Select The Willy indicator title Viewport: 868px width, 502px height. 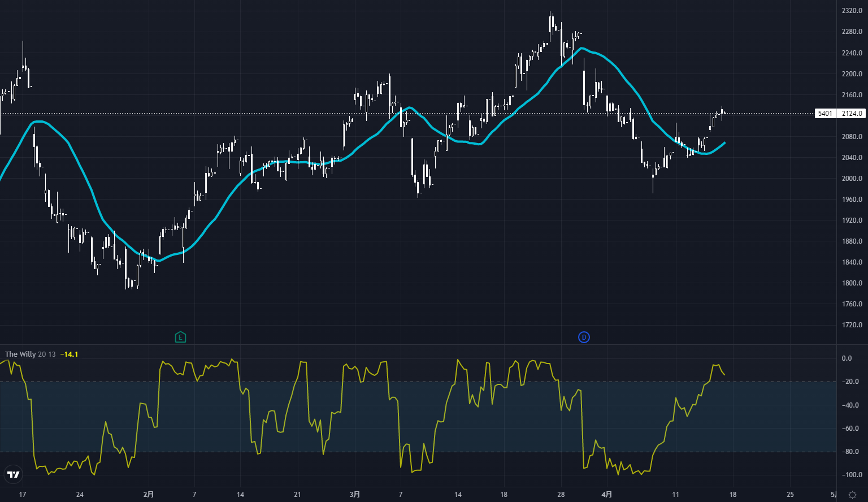tap(20, 354)
